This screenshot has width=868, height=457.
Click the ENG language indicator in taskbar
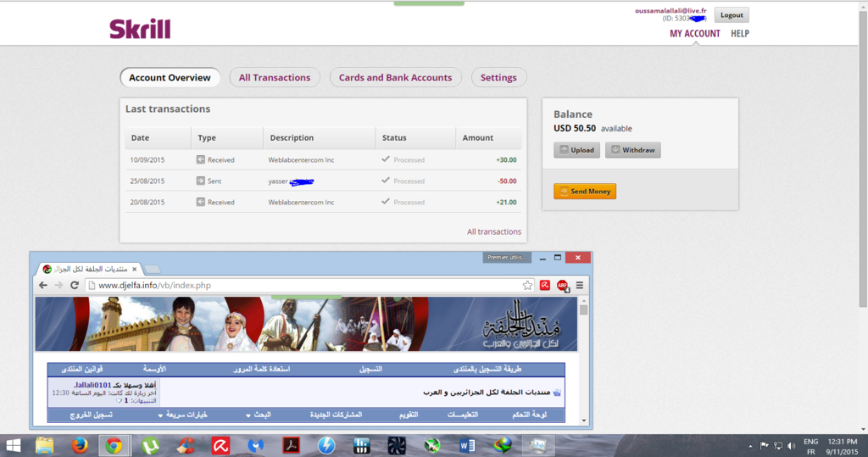point(811,442)
